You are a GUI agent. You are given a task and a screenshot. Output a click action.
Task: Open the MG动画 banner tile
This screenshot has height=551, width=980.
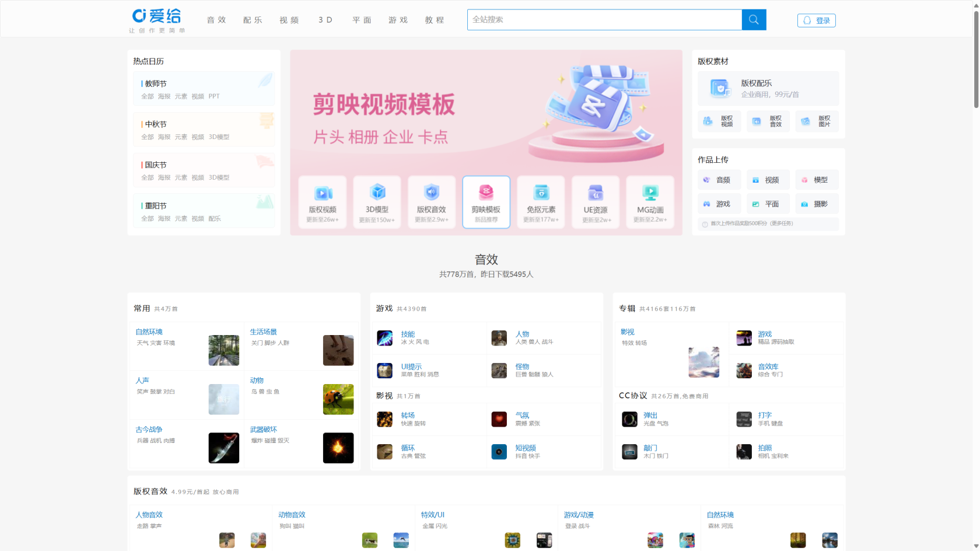point(650,202)
